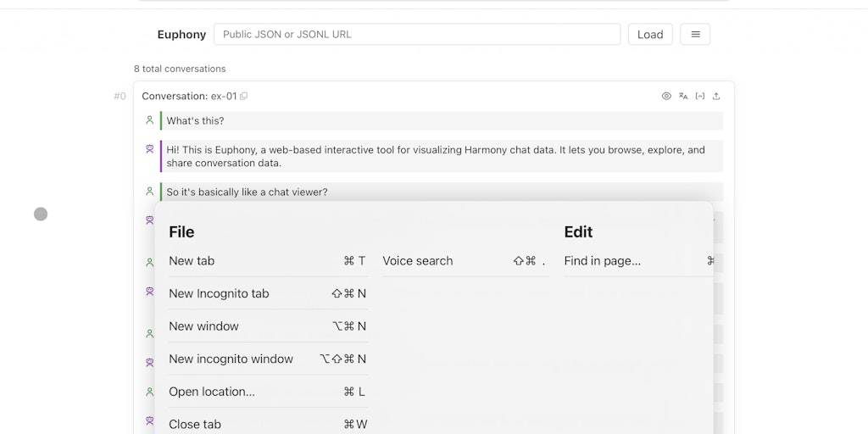This screenshot has height=434, width=868.
Task: Choose Open location... from the File menu
Action: [267, 392]
